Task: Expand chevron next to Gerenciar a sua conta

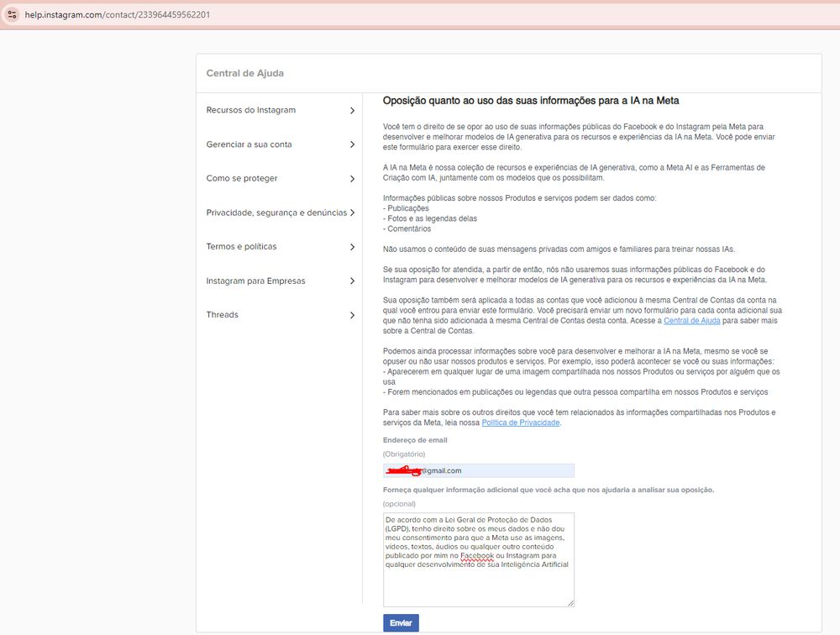Action: 352,144
